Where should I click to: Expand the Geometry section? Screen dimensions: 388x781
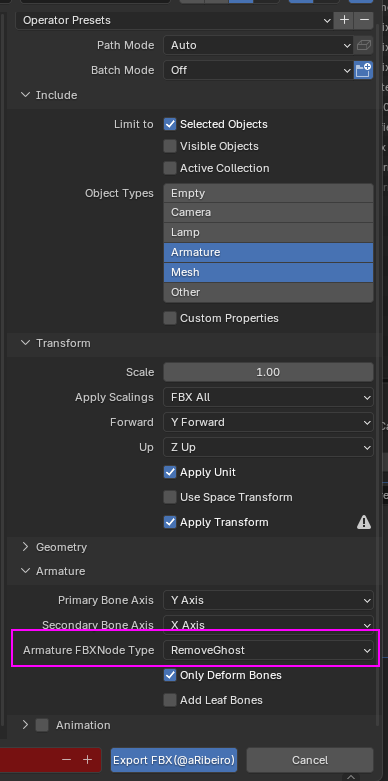coord(25,547)
